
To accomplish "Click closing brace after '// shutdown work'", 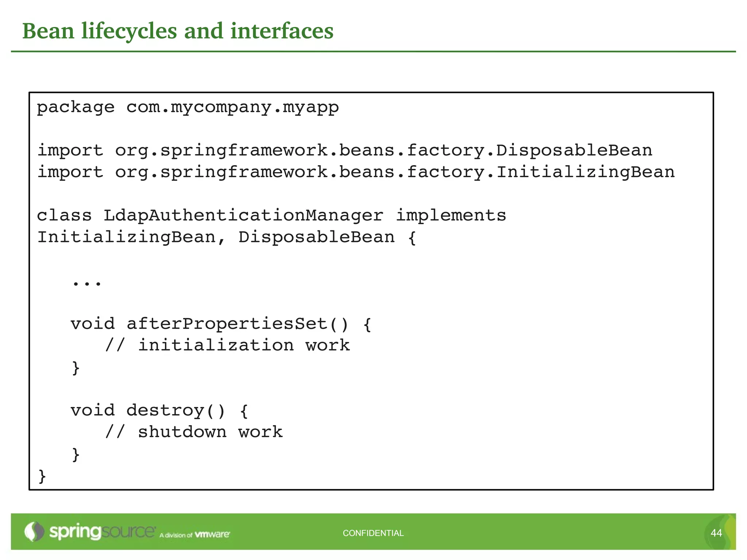I will 76,454.
